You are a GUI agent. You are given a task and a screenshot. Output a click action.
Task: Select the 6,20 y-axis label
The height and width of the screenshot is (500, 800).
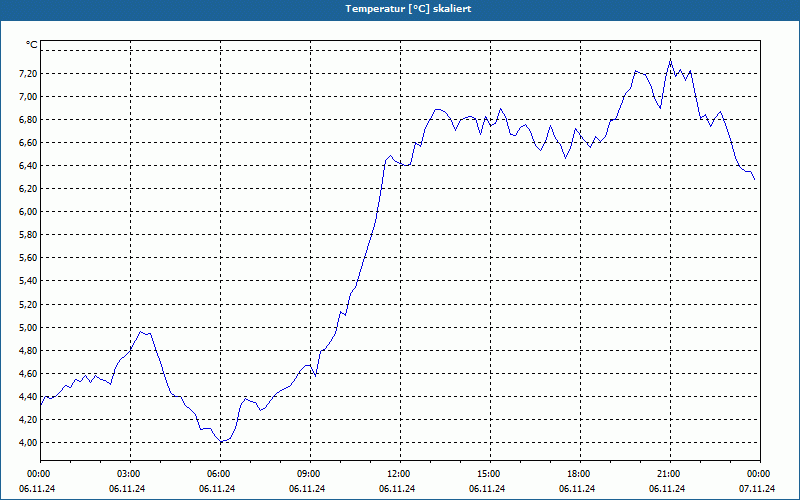28,189
